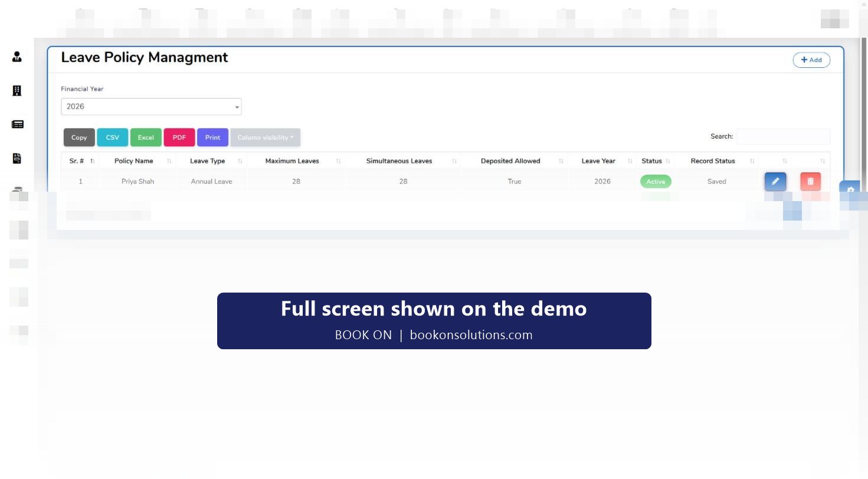Add a new leave policy
Screen dimensions: 868x479
811,60
